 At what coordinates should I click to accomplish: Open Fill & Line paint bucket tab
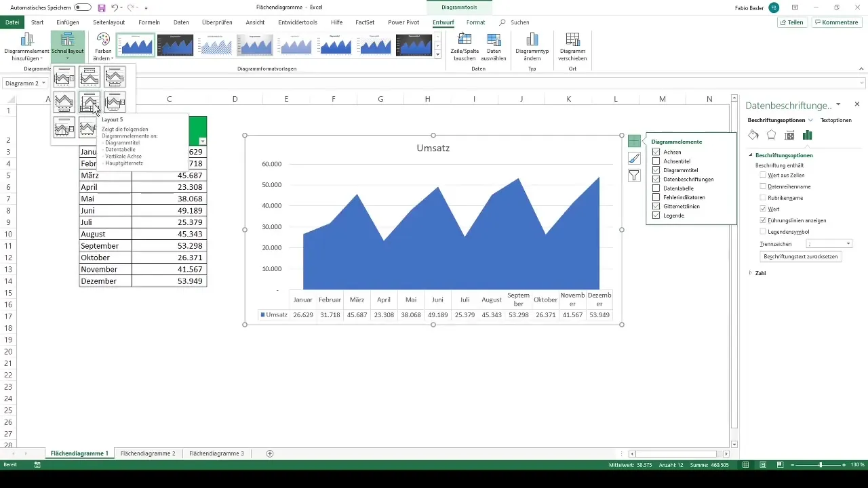[x=753, y=135]
